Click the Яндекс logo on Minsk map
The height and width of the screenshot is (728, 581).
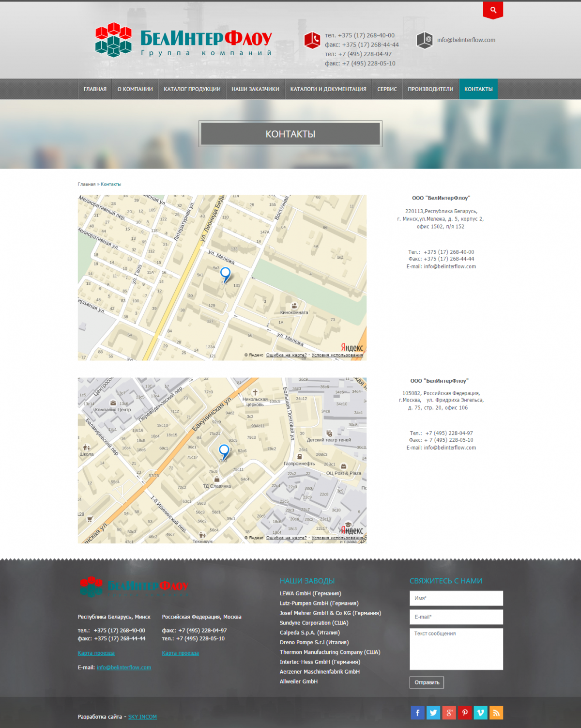(352, 348)
